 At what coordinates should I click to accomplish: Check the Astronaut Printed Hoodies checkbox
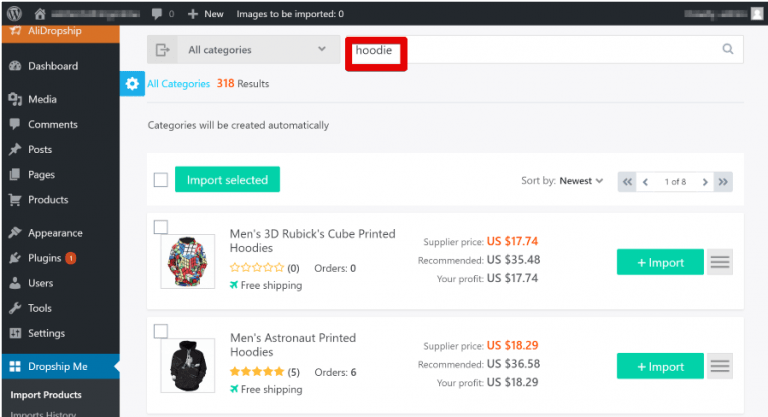coord(161,331)
